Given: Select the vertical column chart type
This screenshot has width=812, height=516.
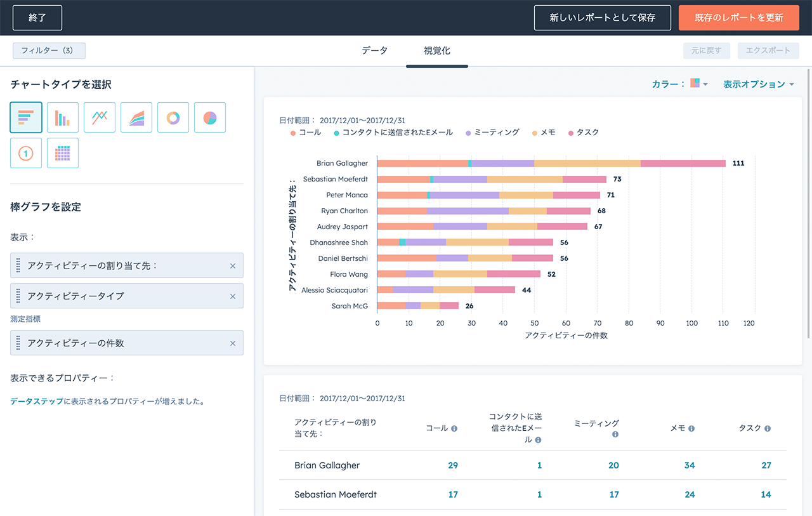Looking at the screenshot, I should [63, 117].
